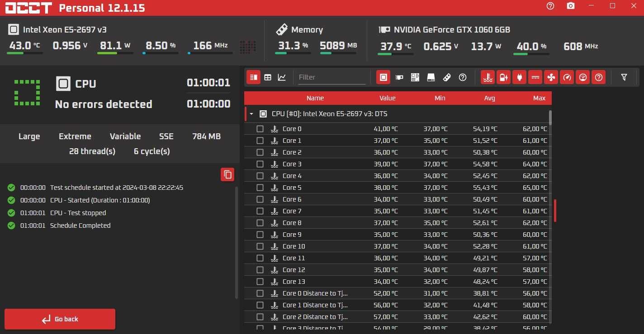Screen dimensions: 644x334
Task: Click the CPU temperature 43.0 °C usage bar
Action: (25, 53)
